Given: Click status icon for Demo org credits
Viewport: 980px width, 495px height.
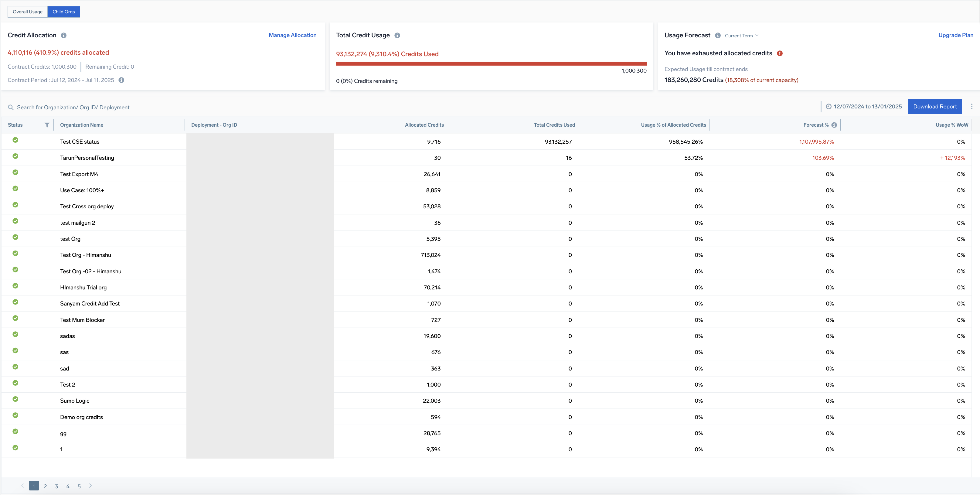Looking at the screenshot, I should click(x=15, y=415).
